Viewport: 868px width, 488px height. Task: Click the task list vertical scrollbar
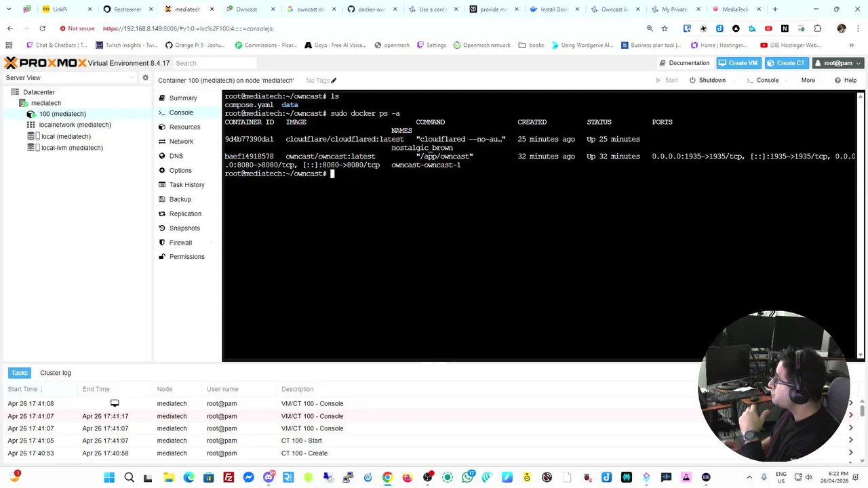coord(862,410)
